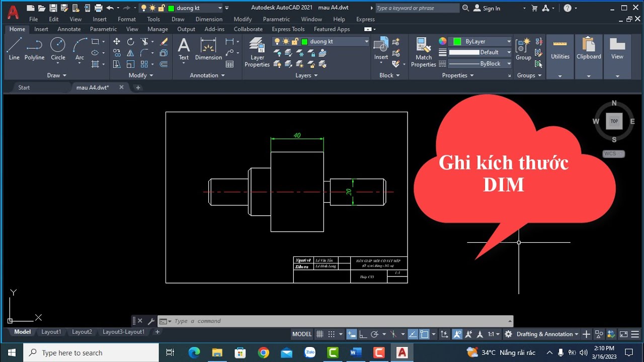Screen dimensions: 644x362
Task: Click the Sign In button
Action: pyautogui.click(x=487, y=8)
